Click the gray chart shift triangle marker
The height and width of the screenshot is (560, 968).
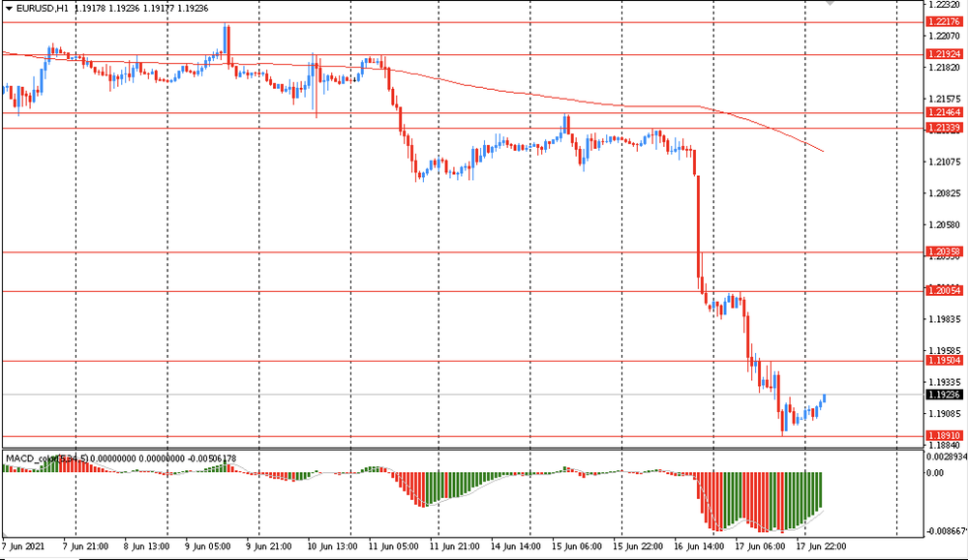830,3
